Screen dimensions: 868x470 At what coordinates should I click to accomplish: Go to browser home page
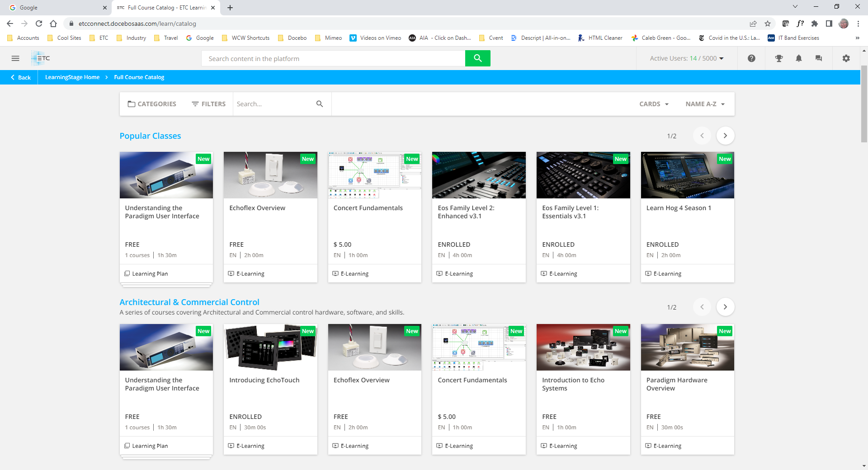(x=53, y=23)
